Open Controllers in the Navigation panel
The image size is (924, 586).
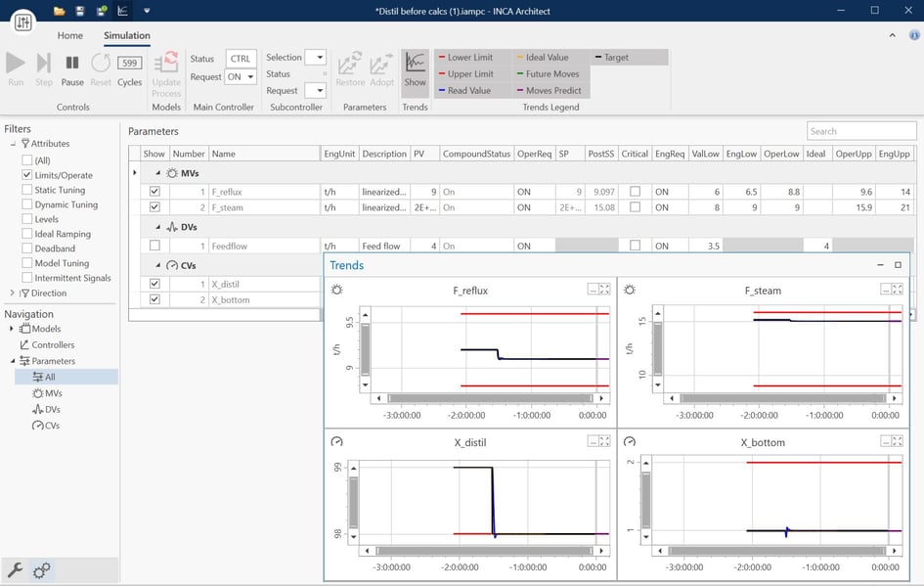(54, 344)
